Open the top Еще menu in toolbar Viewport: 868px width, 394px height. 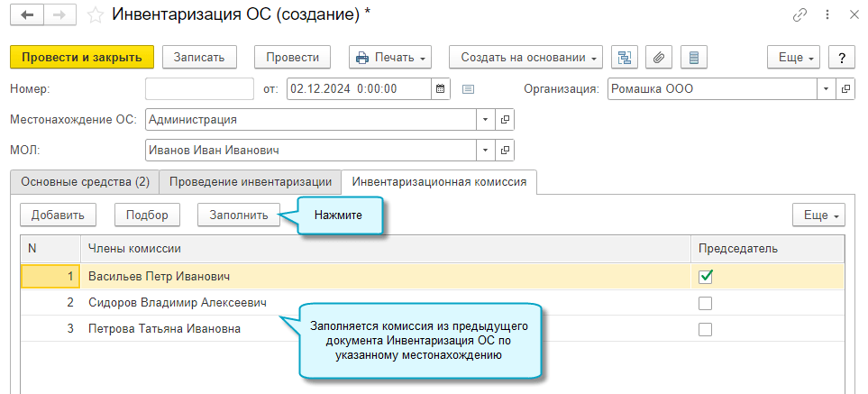coord(794,57)
